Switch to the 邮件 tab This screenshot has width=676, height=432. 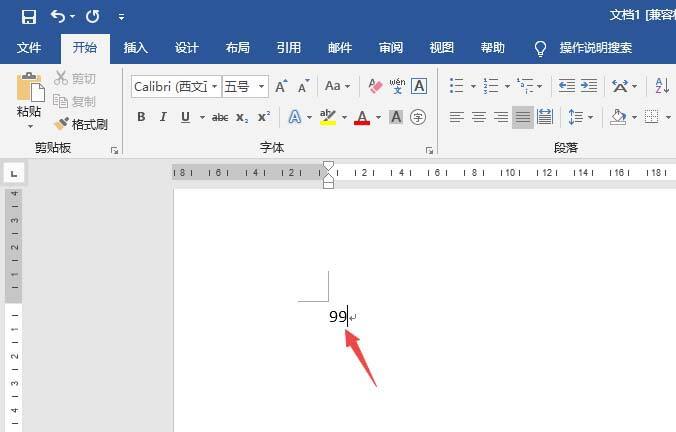pos(340,47)
